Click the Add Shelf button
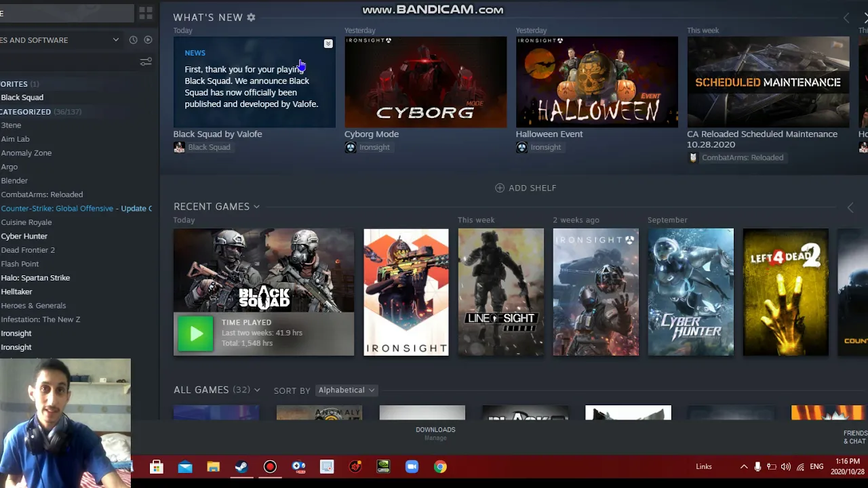This screenshot has width=868, height=488. [x=526, y=188]
